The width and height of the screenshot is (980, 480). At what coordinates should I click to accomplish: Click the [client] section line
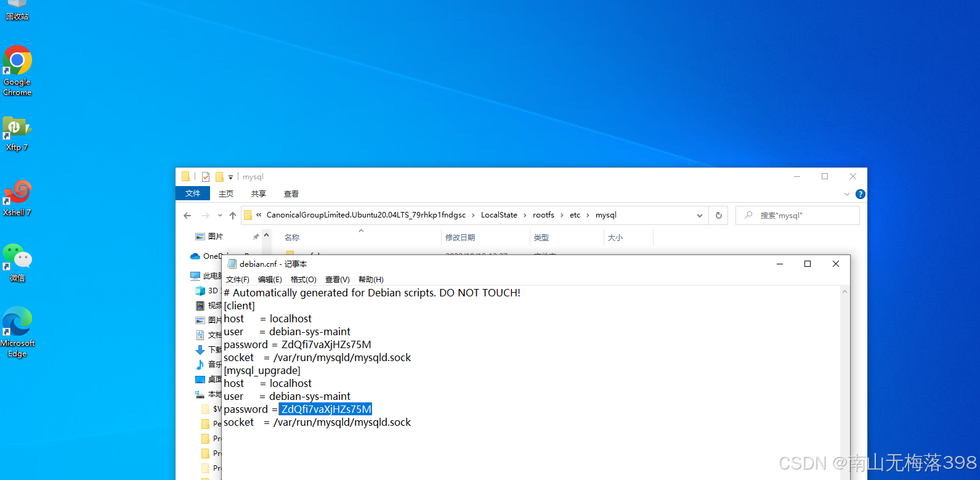coord(239,306)
